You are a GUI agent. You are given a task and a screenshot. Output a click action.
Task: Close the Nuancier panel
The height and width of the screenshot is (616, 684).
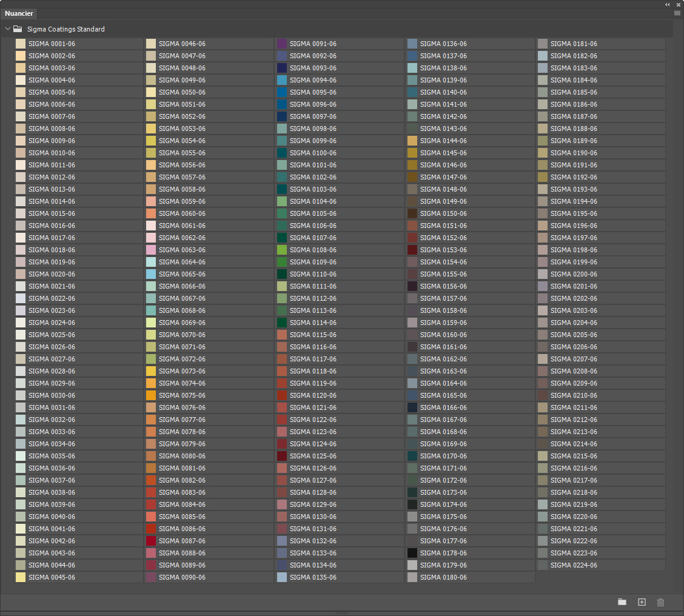click(679, 4)
